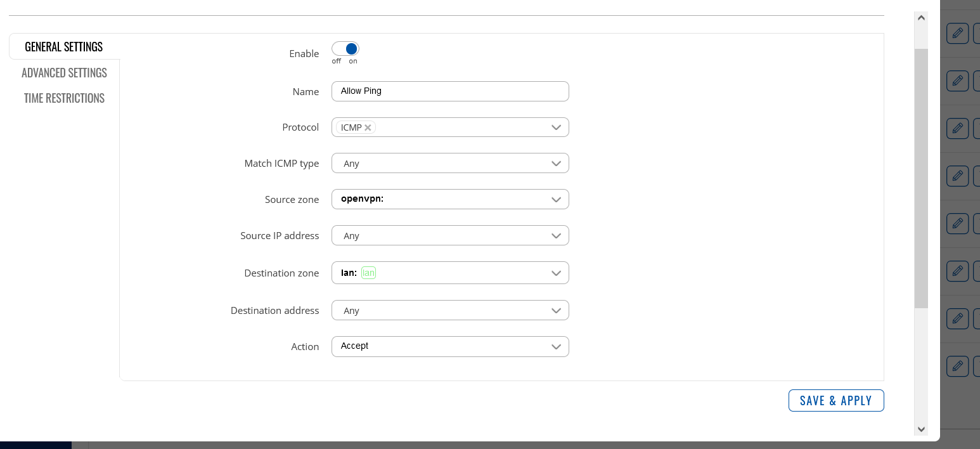
Task: Click the Match ICMP type label
Action: click(x=281, y=164)
